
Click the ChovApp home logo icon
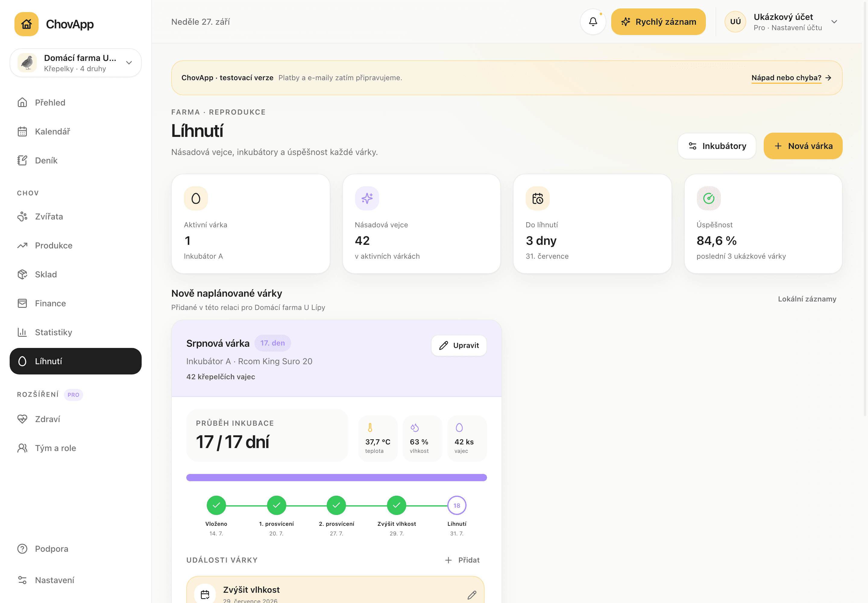point(27,24)
